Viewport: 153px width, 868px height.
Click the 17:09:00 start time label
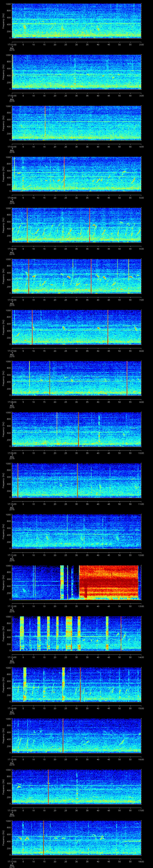pos(12,453)
